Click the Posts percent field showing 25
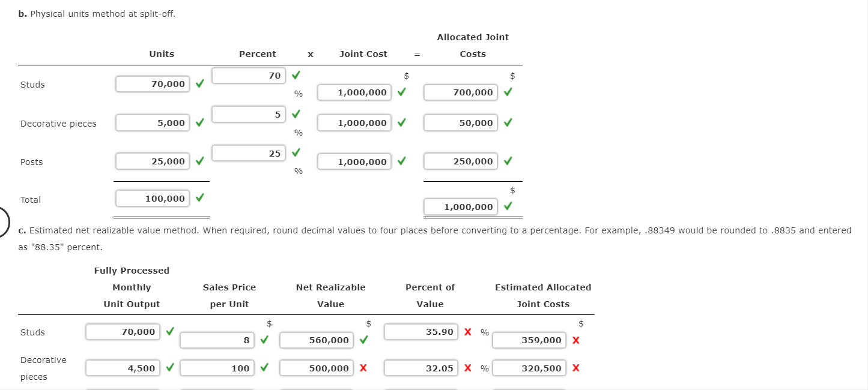 [248, 153]
